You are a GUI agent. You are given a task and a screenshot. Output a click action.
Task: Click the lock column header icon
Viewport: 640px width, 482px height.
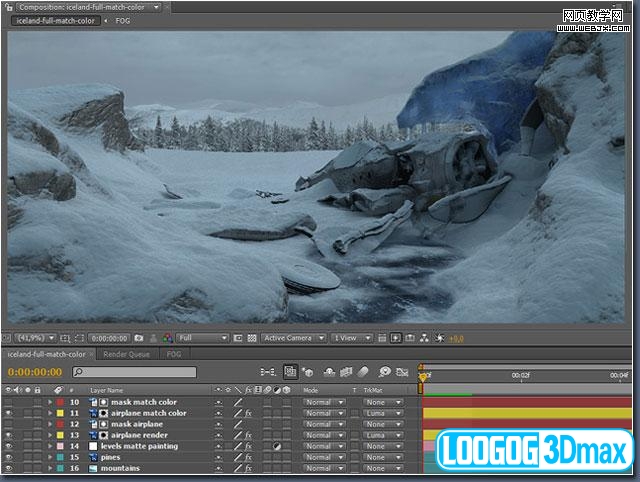pos(38,390)
